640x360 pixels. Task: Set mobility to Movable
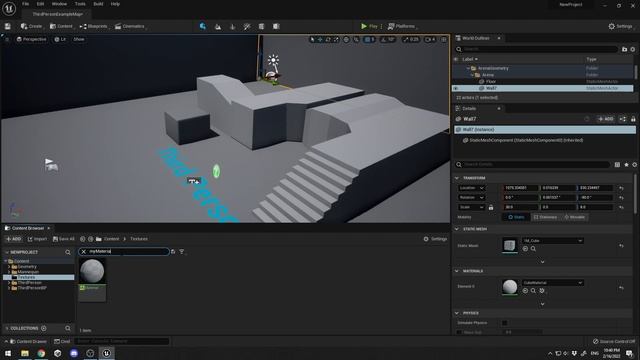click(574, 217)
